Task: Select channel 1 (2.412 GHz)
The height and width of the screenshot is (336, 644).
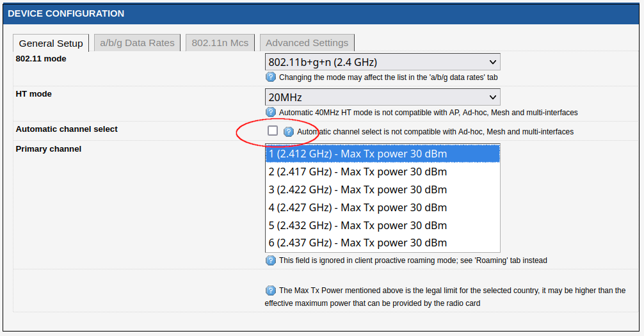Action: point(382,154)
